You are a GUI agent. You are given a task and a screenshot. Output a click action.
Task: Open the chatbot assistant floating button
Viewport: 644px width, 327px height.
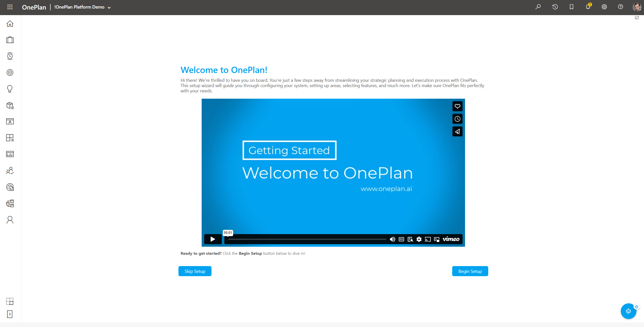(628, 311)
